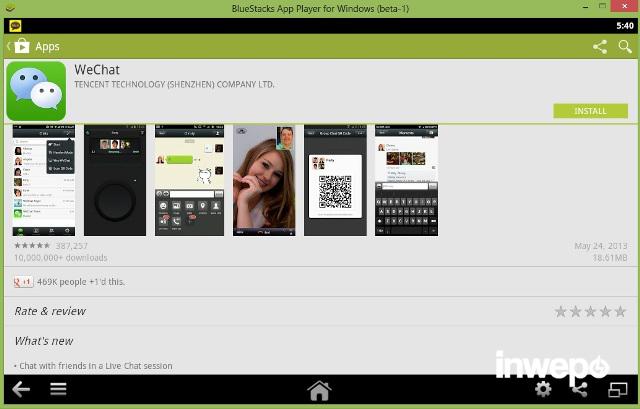640x409 pixels.
Task: Click the BlueStacks back arrow icon
Action: coord(21,389)
